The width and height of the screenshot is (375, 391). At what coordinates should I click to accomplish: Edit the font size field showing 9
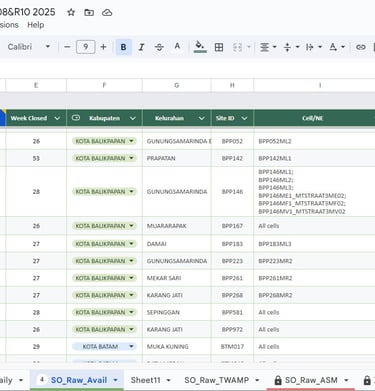tap(86, 47)
